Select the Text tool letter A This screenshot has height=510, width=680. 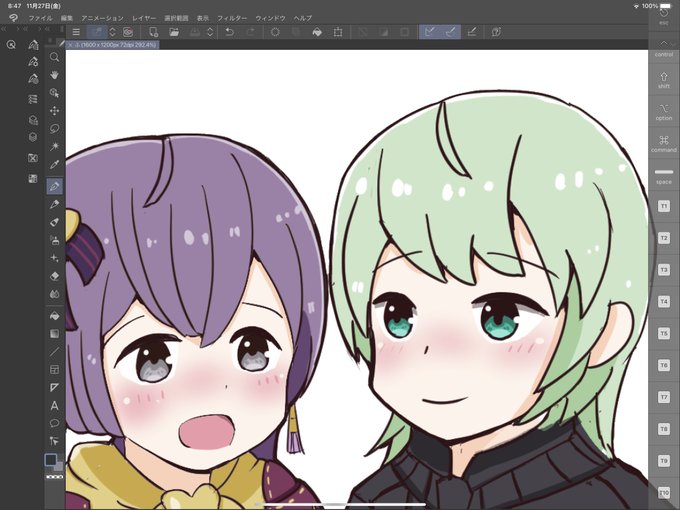click(54, 405)
